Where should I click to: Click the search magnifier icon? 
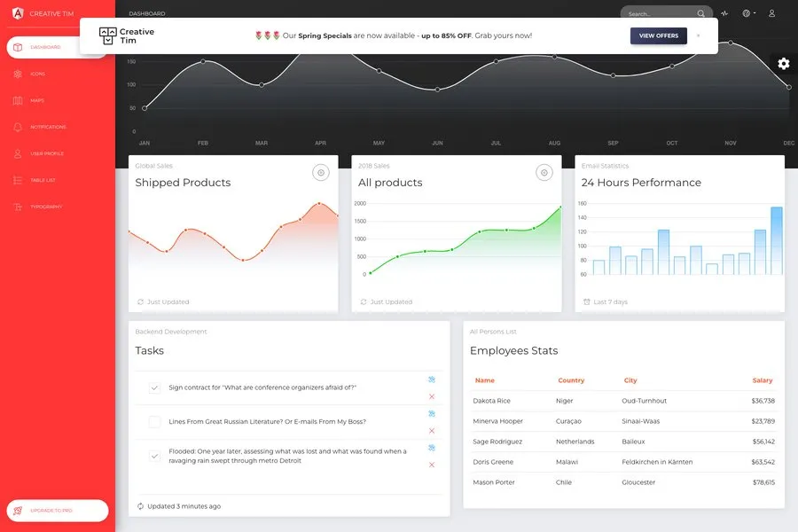701,14
